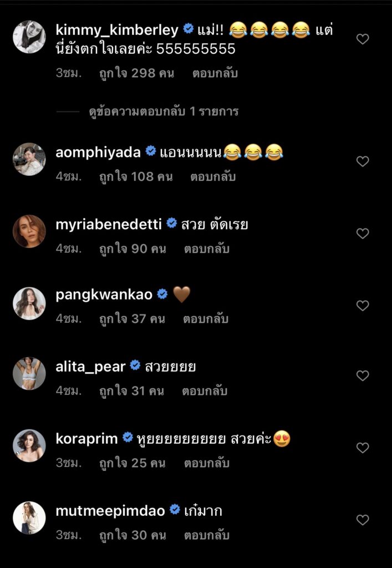The image size is (392, 568).
Task: Tap myriabenedetti's profile avatar
Action: (x=29, y=231)
